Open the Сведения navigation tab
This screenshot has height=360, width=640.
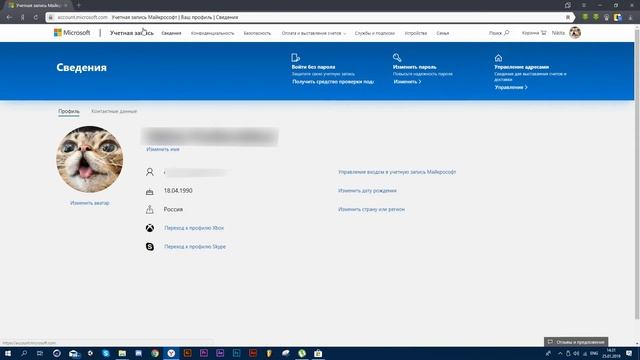point(171,33)
